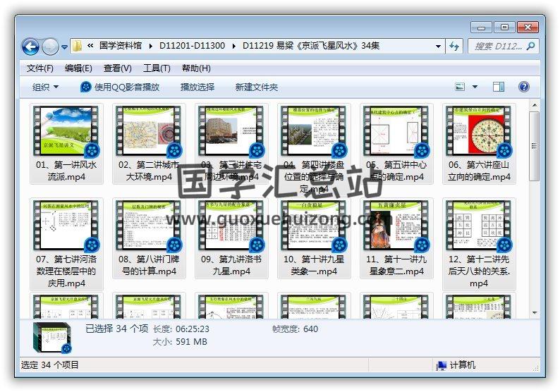This screenshot has width=560, height=392.
Task: Click scrollbar up arrow
Action: [535, 105]
